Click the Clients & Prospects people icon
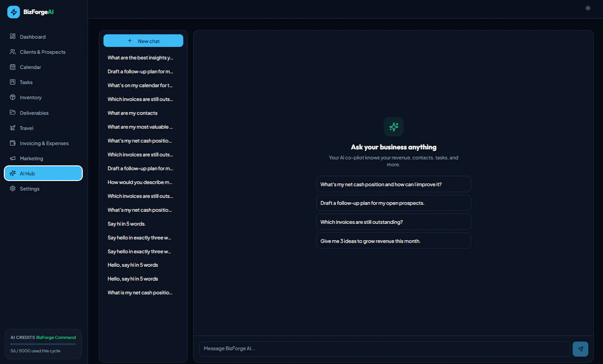The height and width of the screenshot is (364, 603). click(x=12, y=52)
